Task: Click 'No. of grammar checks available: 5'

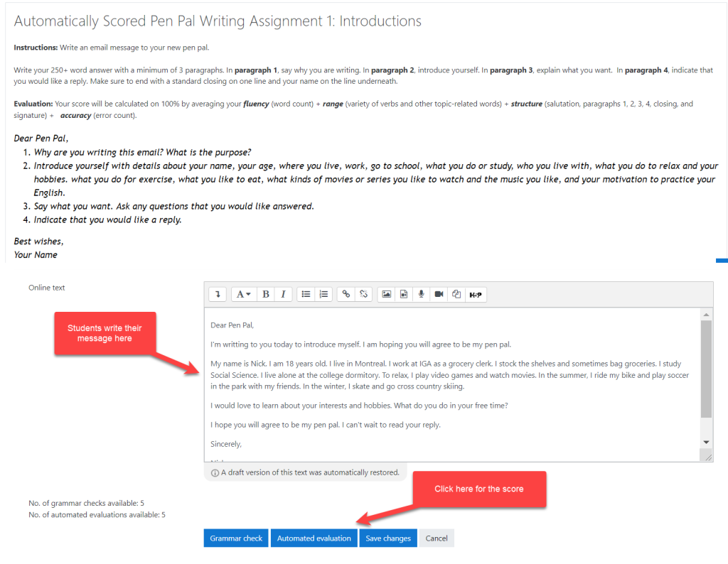Action: coord(86,503)
